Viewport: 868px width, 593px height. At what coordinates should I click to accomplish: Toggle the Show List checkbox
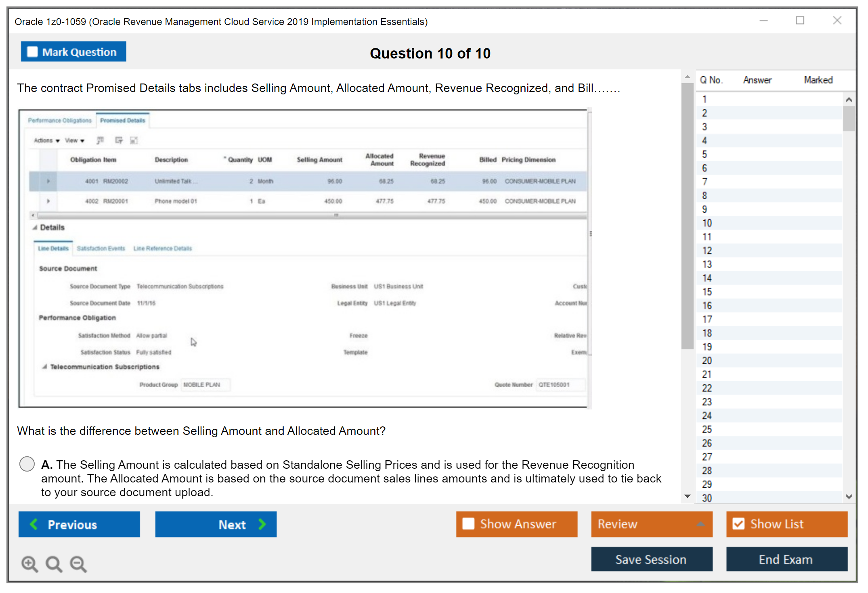tap(739, 524)
